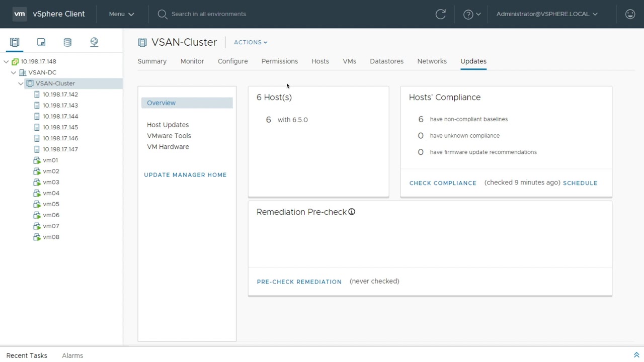Click the search magnifier icon

[162, 14]
